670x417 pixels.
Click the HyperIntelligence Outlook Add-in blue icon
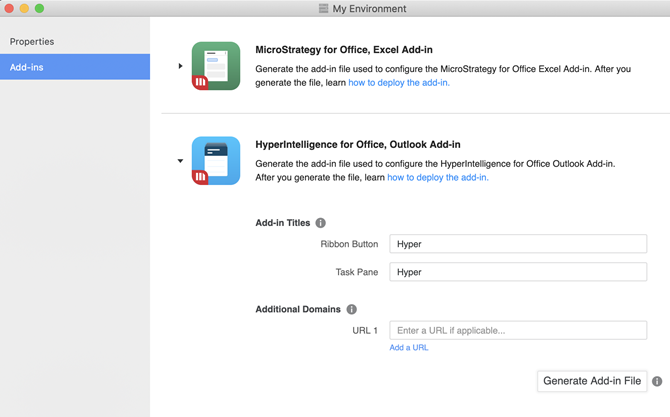point(216,161)
